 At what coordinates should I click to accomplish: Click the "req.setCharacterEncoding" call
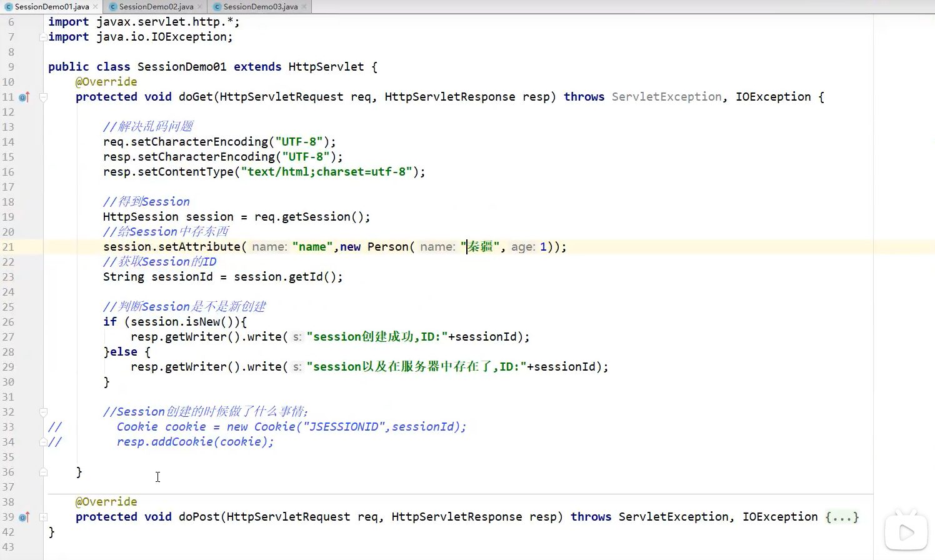pos(219,142)
